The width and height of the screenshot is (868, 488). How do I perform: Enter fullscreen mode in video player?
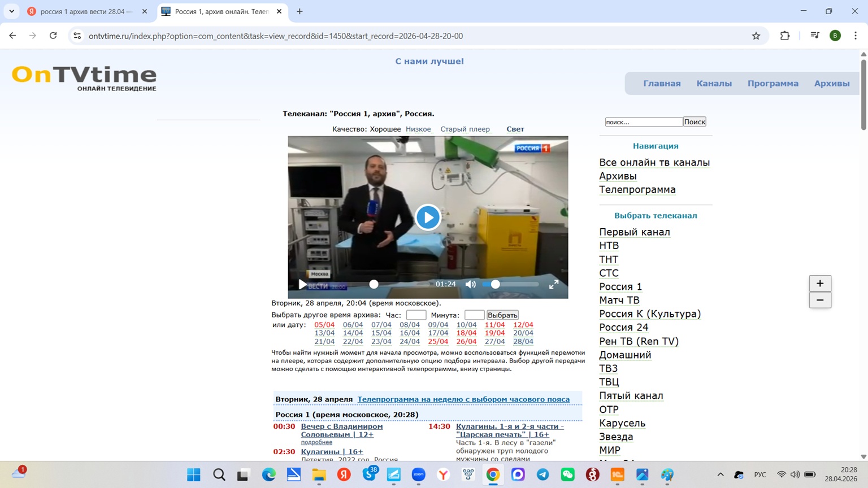click(x=554, y=284)
